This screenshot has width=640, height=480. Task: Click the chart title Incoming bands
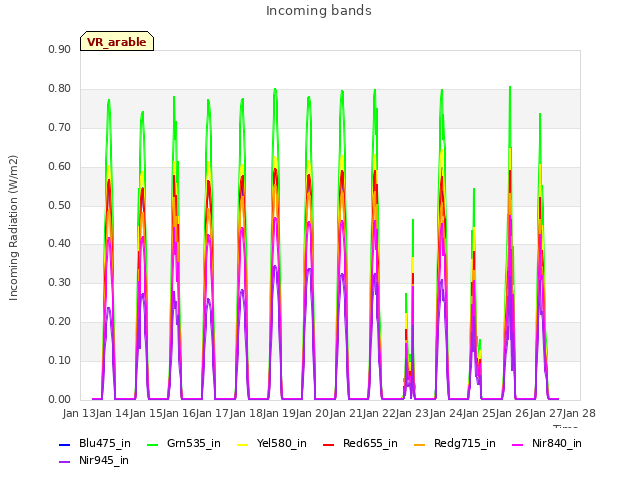(319, 11)
